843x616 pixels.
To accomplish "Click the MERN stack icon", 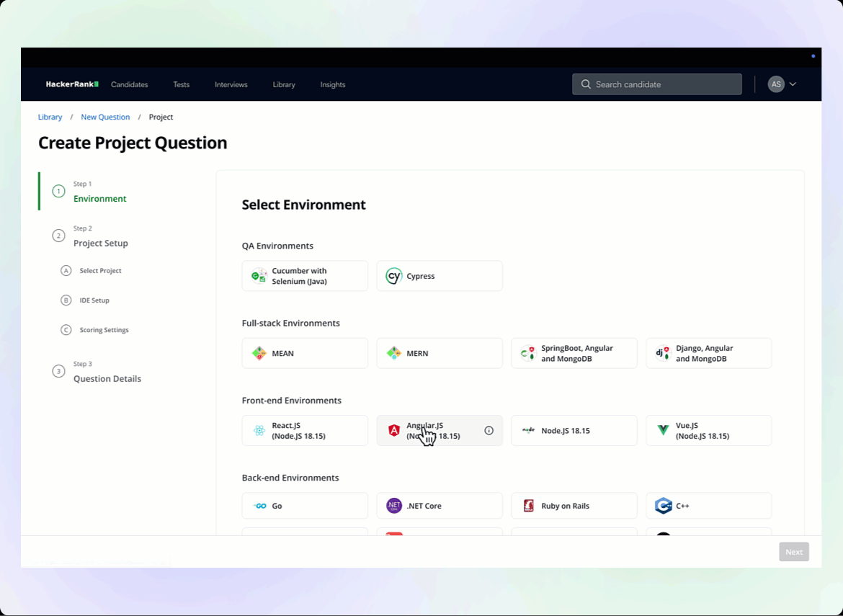I will [x=393, y=353].
